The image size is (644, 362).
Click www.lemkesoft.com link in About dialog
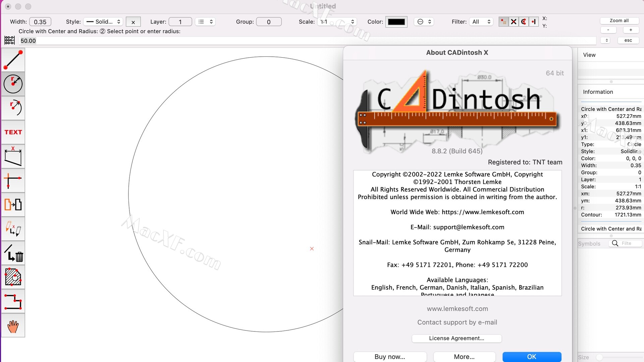(457, 309)
